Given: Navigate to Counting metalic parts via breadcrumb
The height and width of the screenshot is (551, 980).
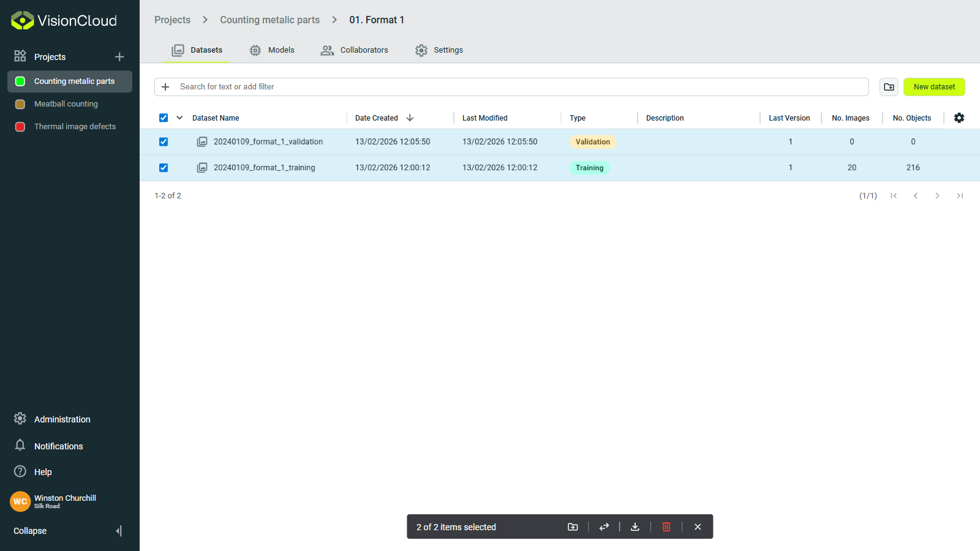Looking at the screenshot, I should [269, 20].
